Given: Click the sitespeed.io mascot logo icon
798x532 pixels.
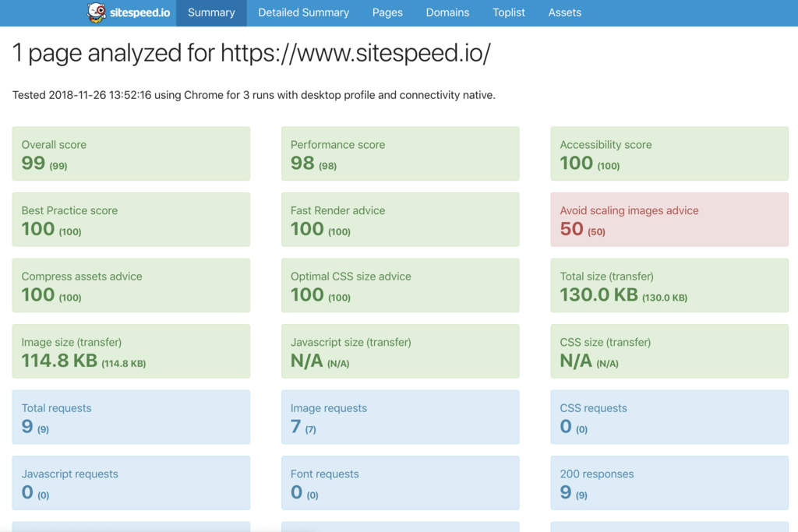Looking at the screenshot, I should [97, 12].
